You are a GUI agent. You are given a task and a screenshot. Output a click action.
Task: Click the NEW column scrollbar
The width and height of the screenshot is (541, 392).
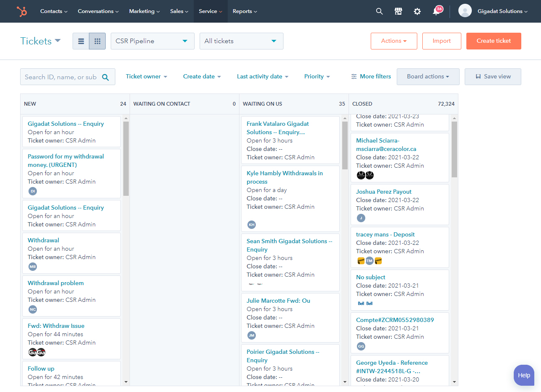click(126, 159)
